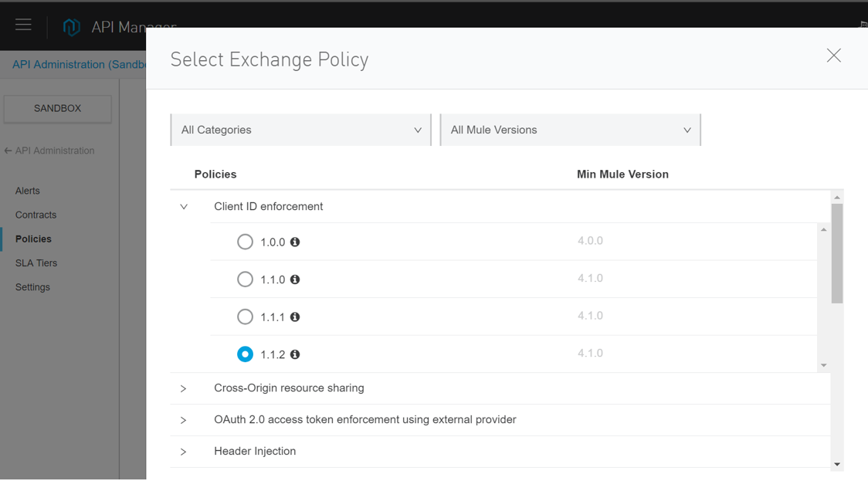Open Contracts in the sidebar
Screen dimensions: 868x481
coord(36,215)
